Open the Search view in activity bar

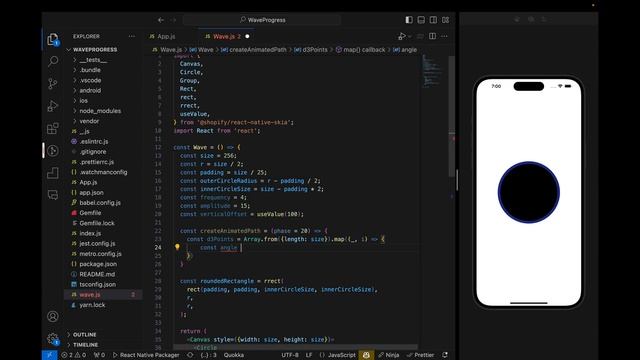(53, 61)
